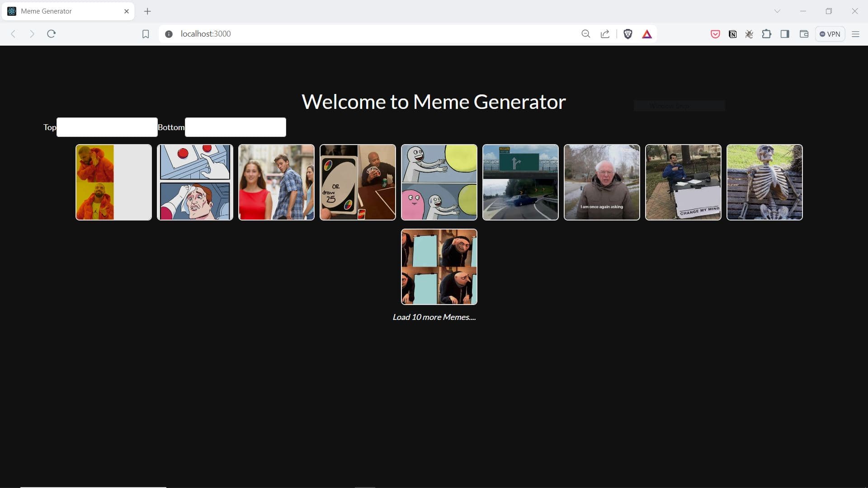Screen dimensions: 868x488
Task: Select the Change My Mind meme
Action: (x=683, y=182)
